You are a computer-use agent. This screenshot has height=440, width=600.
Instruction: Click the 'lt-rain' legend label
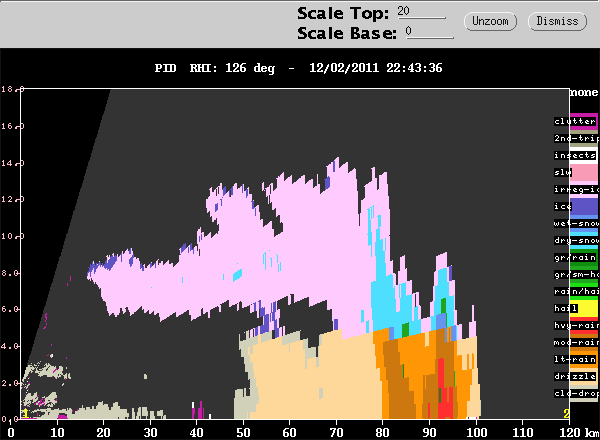[x=575, y=359]
